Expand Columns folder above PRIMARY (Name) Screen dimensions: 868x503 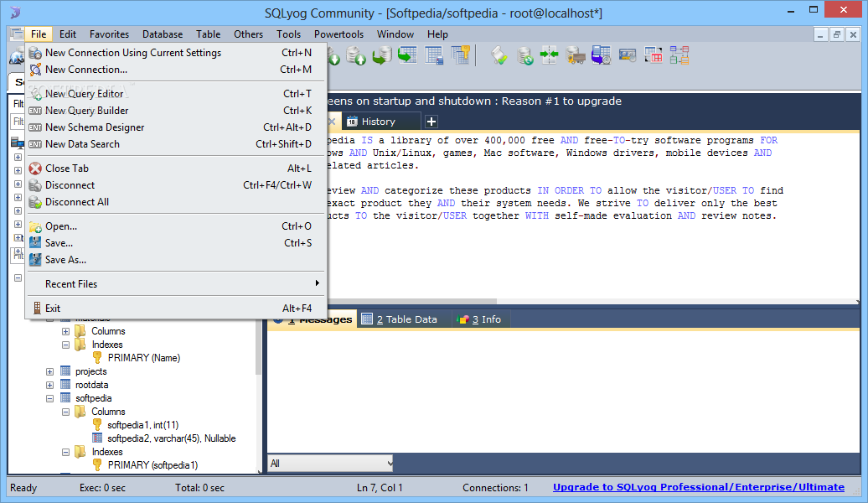(66, 331)
